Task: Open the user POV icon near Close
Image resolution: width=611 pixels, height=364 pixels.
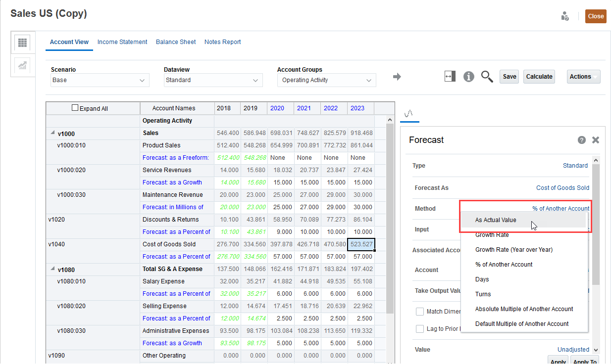Action: pyautogui.click(x=565, y=16)
